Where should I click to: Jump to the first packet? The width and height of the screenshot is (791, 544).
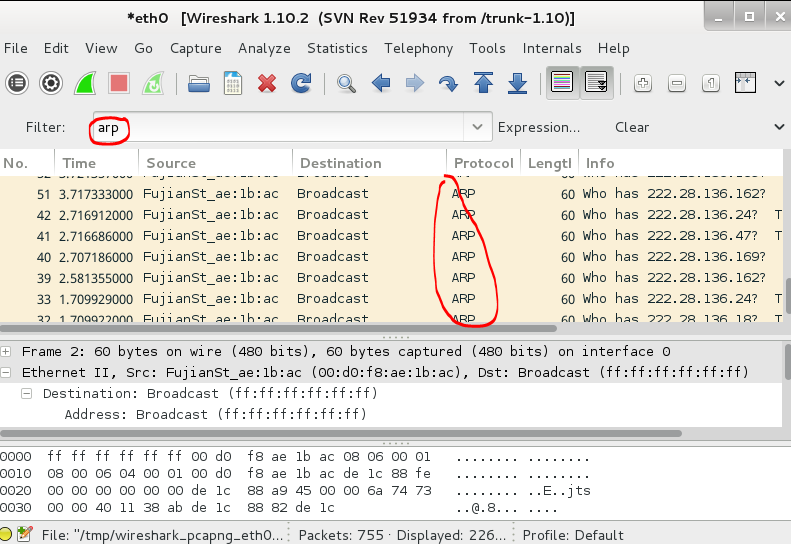pyautogui.click(x=483, y=83)
